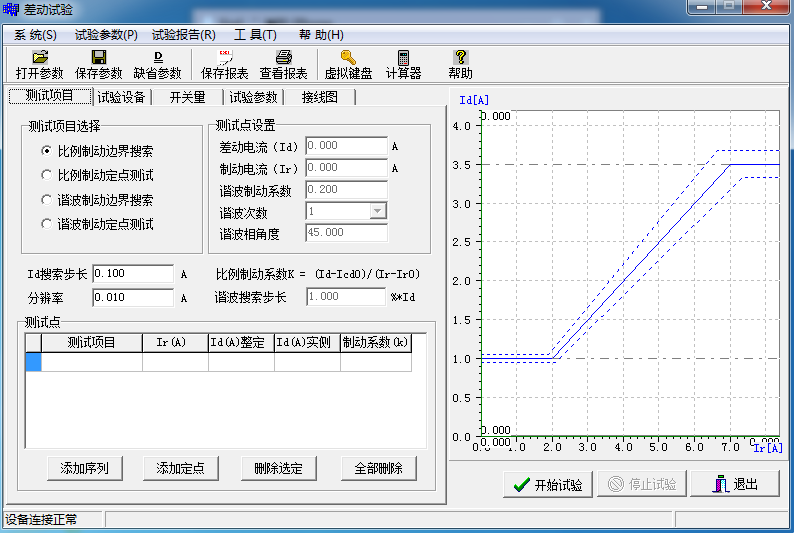Switch to the 接线图 tab

tap(319, 97)
